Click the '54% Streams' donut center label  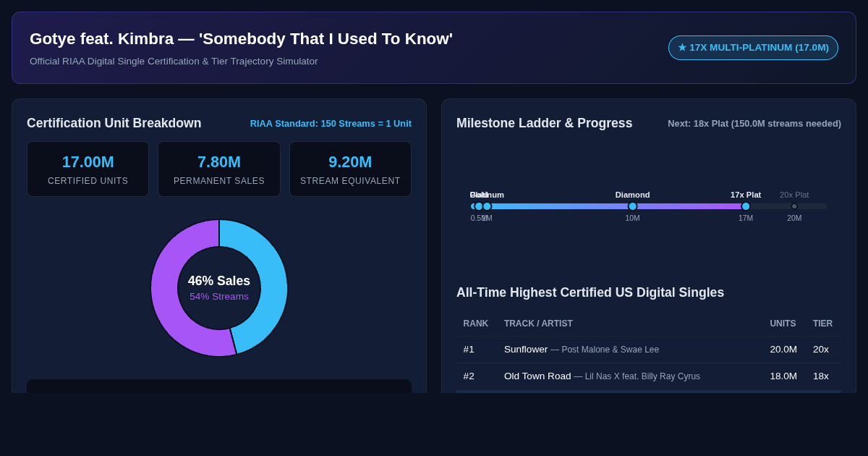[x=219, y=297]
